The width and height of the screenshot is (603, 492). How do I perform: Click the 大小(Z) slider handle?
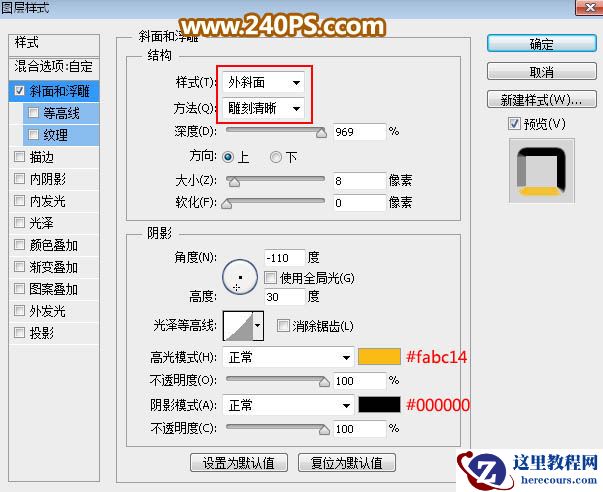point(234,182)
